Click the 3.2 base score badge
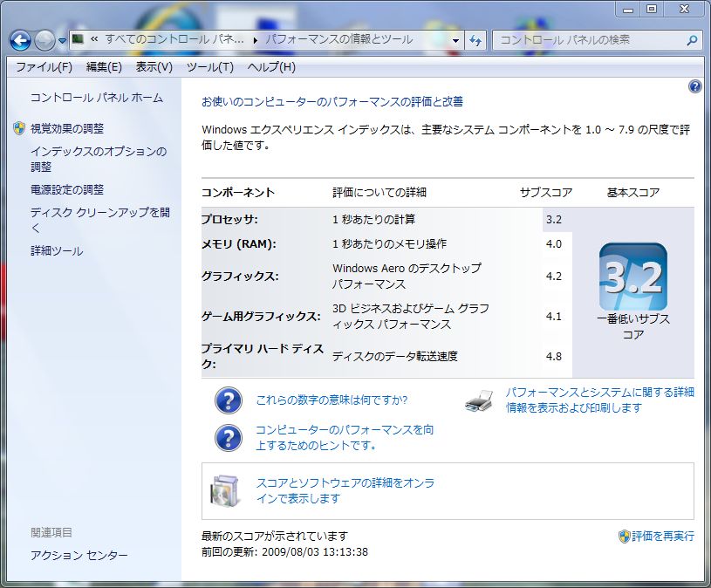 [x=633, y=277]
